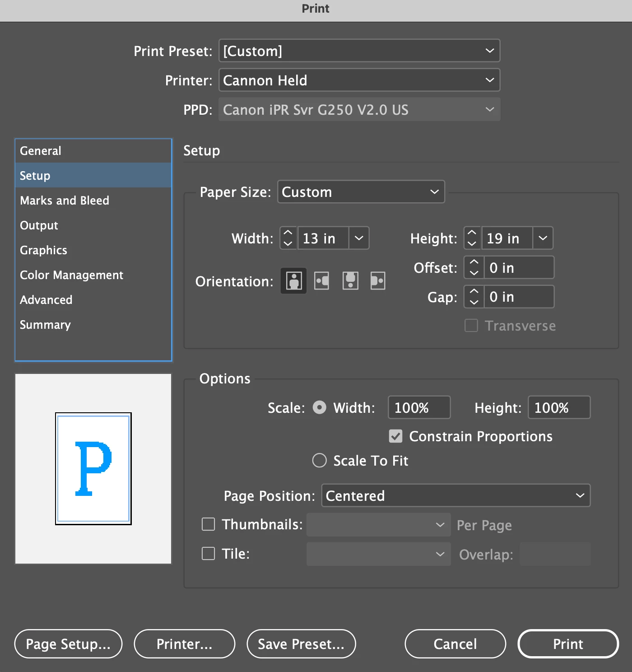Click the Overlap input field
This screenshot has width=632, height=672.
pyautogui.click(x=555, y=554)
